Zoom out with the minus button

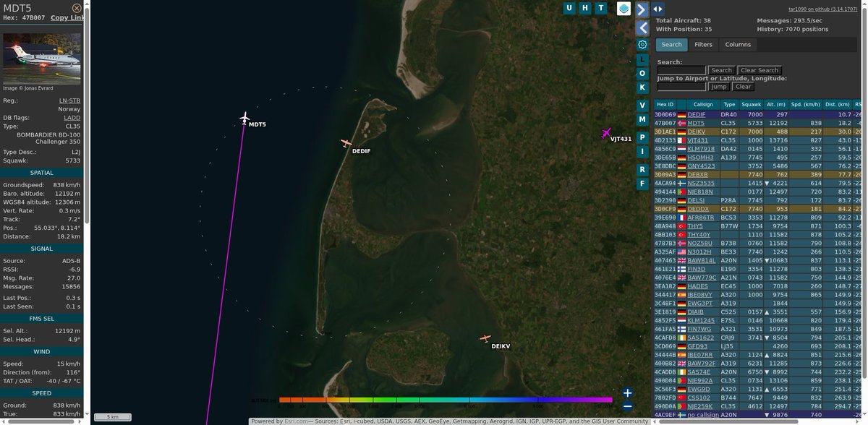pyautogui.click(x=627, y=405)
